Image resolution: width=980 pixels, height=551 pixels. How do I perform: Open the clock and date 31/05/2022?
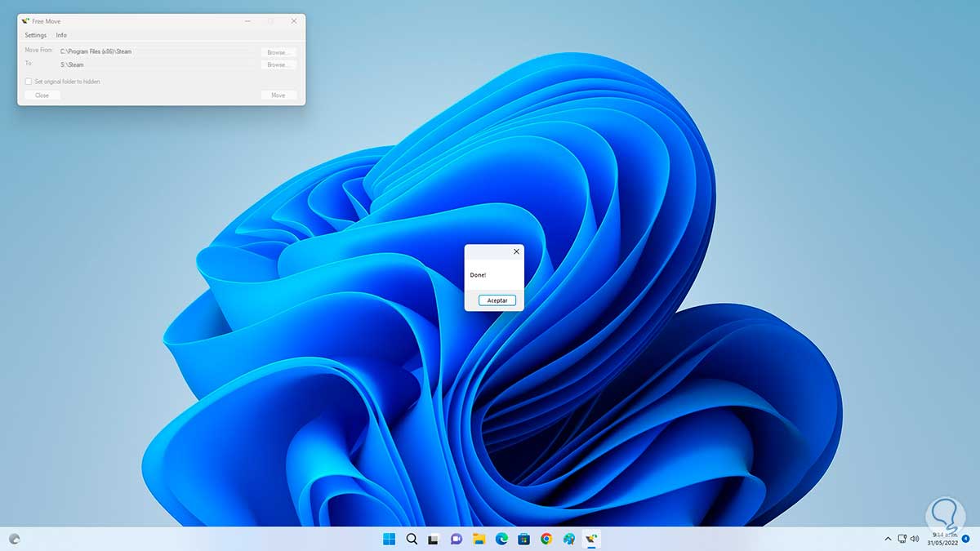942,539
